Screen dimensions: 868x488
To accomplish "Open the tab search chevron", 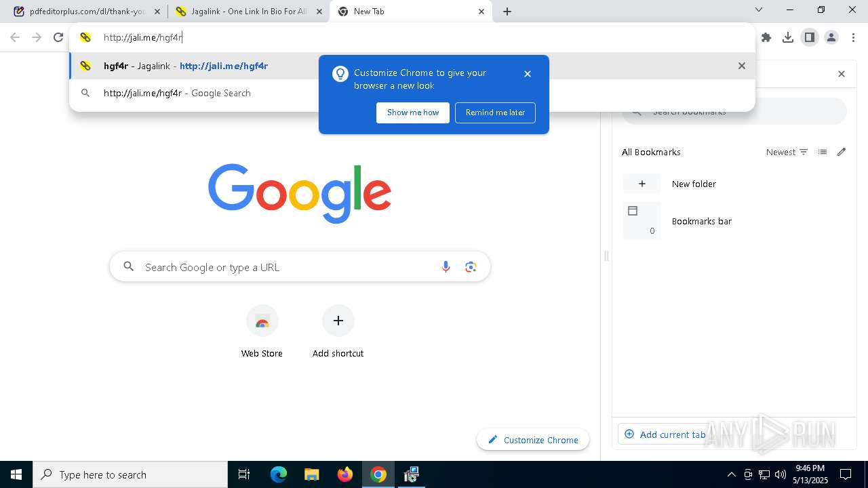I will click(x=759, y=9).
